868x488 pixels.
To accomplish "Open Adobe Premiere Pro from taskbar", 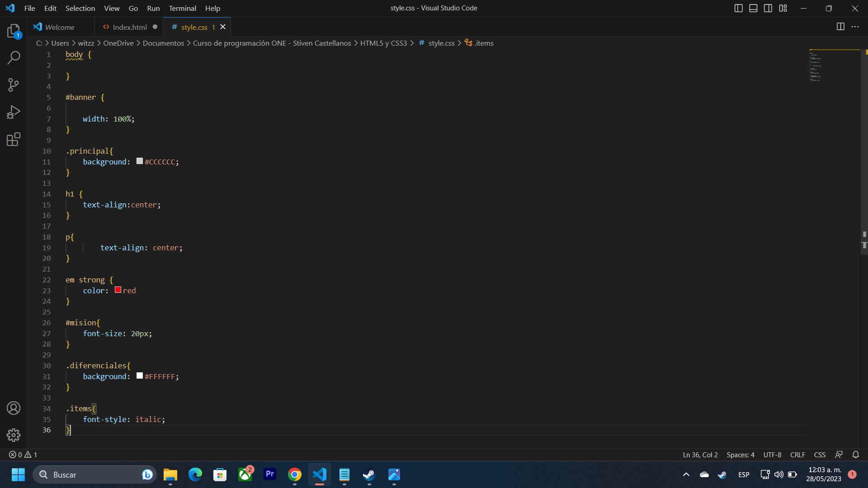I will [x=270, y=474].
